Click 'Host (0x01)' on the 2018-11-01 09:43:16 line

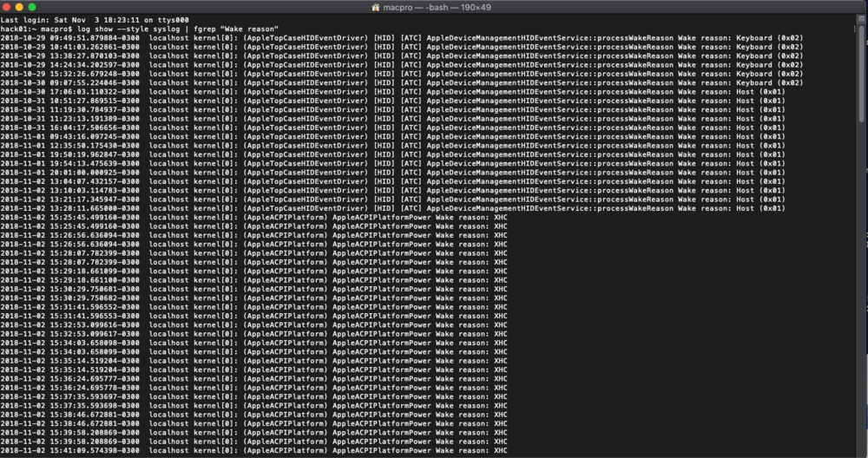point(759,136)
